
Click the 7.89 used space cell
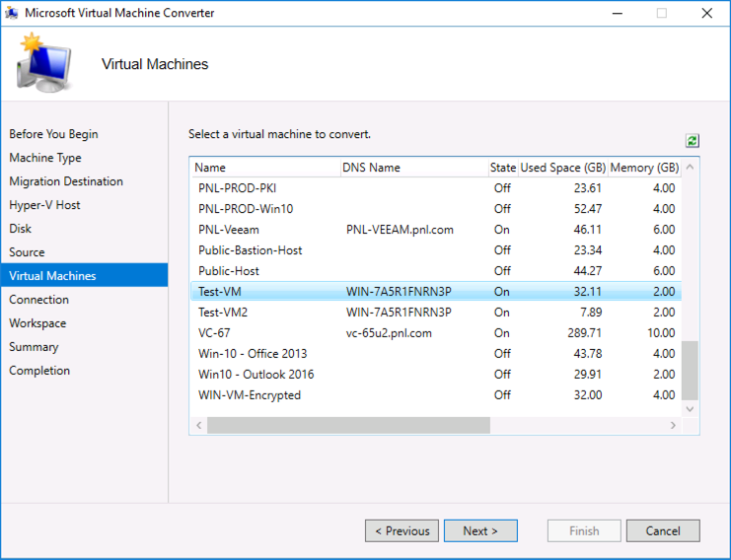pos(591,313)
